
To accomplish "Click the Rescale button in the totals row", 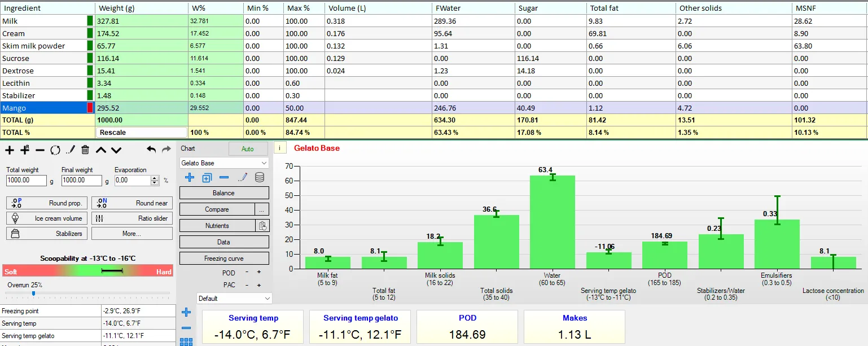I will pyautogui.click(x=142, y=132).
